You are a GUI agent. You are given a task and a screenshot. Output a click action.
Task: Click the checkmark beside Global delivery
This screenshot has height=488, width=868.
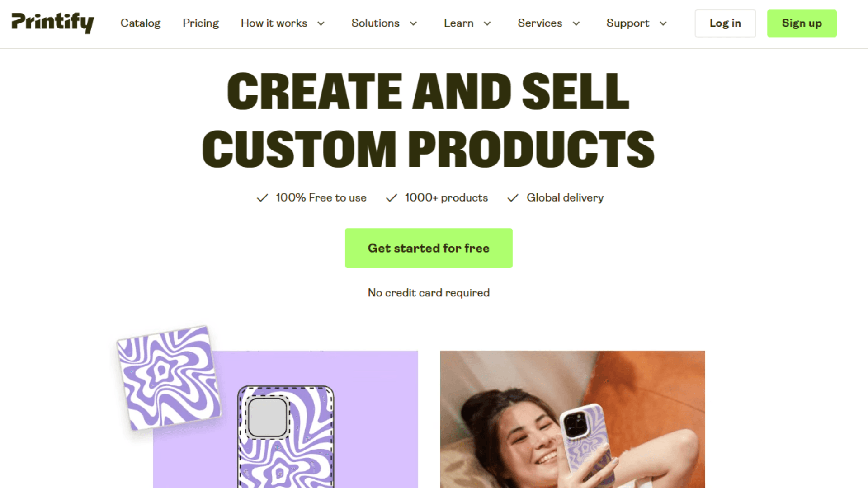(513, 198)
